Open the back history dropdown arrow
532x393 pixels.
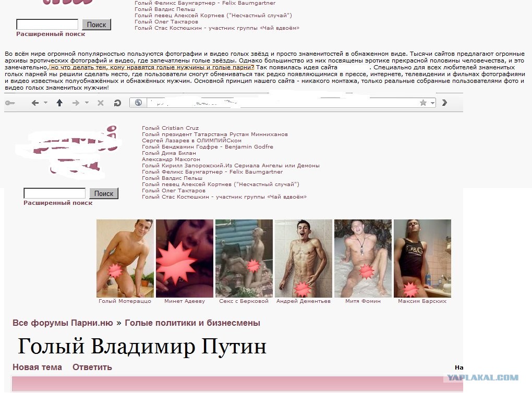45,102
